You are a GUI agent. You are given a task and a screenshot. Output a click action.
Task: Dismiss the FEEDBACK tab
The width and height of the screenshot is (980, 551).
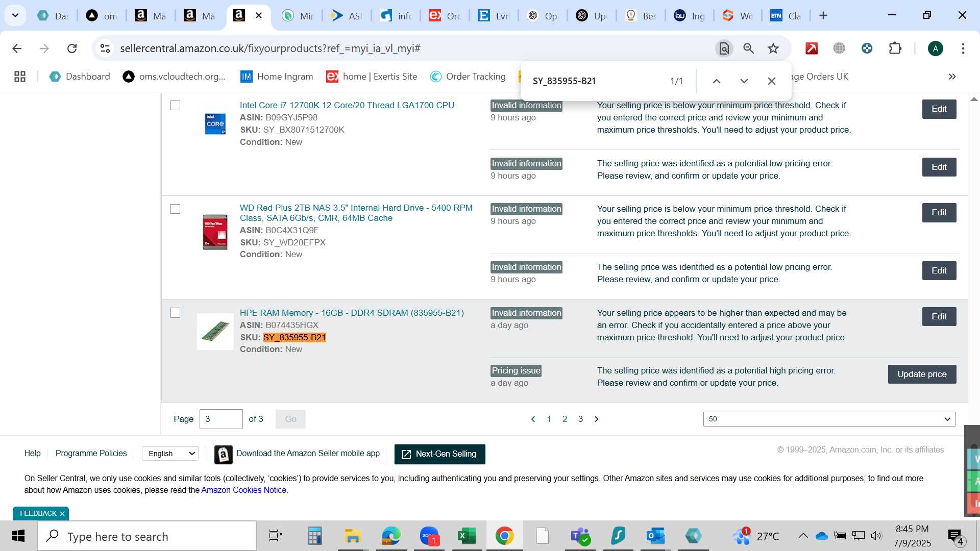point(62,514)
